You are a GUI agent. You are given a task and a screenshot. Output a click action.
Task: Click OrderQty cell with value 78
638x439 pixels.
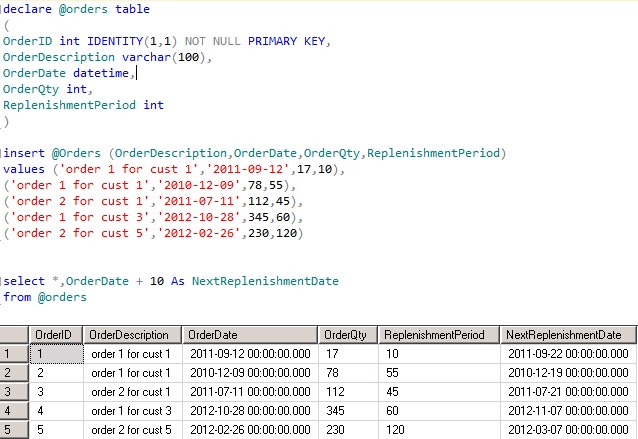click(348, 373)
